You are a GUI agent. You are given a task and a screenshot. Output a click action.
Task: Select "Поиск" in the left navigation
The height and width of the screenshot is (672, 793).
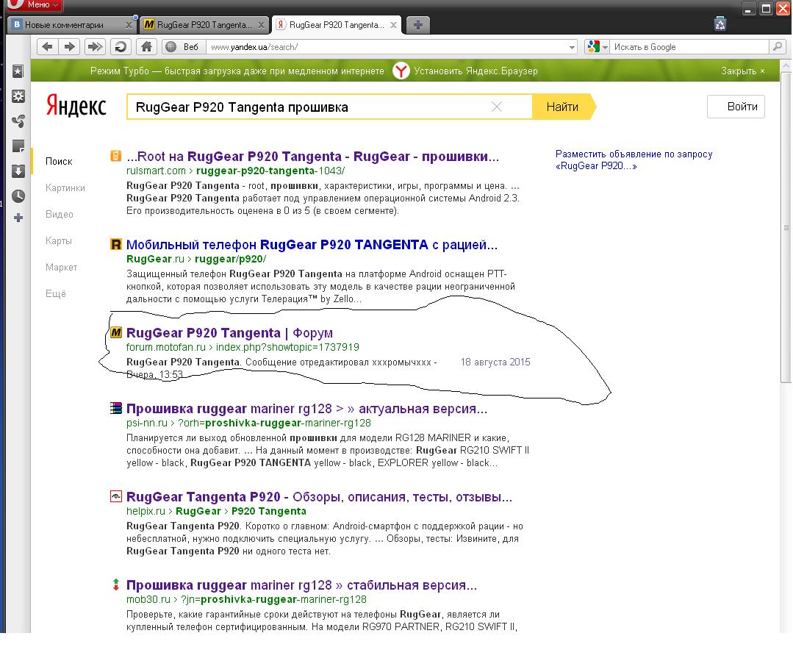pos(59,162)
